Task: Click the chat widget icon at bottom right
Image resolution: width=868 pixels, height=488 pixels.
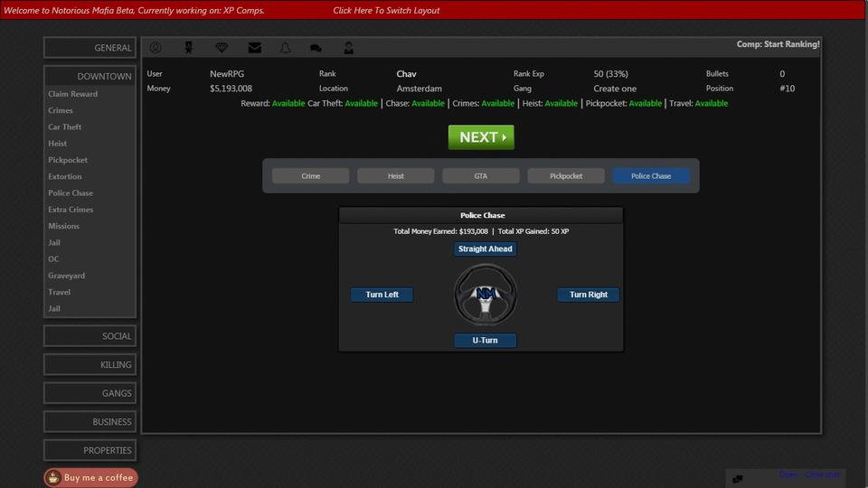Action: (x=738, y=479)
